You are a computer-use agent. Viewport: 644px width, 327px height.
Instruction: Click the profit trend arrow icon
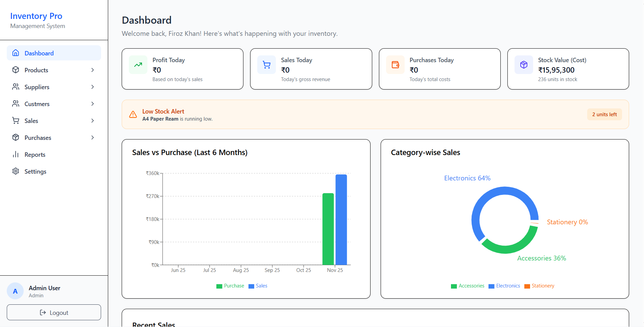click(138, 65)
